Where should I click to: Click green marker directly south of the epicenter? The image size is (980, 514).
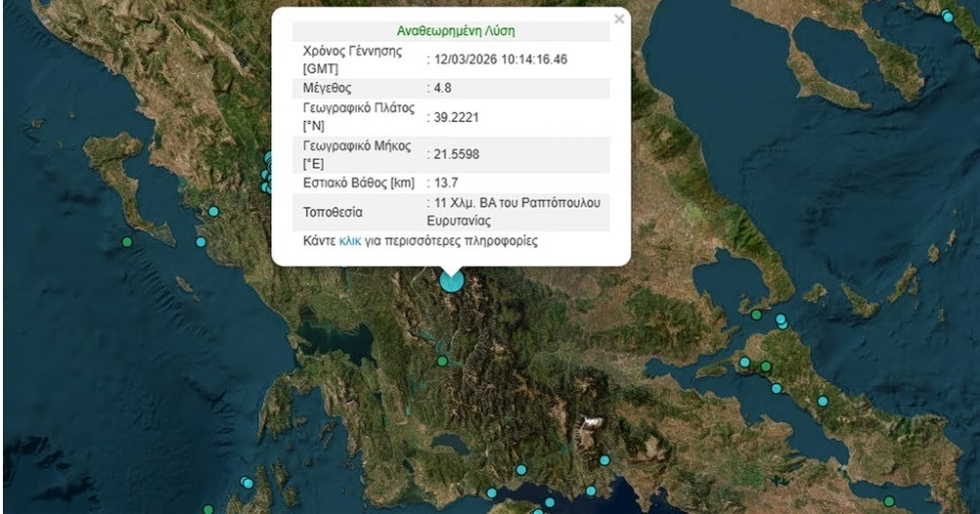[x=442, y=361]
